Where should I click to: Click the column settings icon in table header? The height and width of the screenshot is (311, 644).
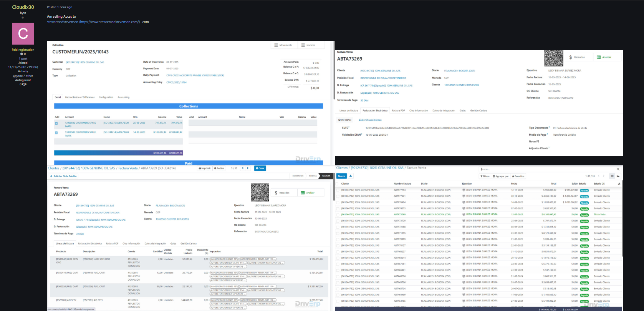[x=619, y=184]
